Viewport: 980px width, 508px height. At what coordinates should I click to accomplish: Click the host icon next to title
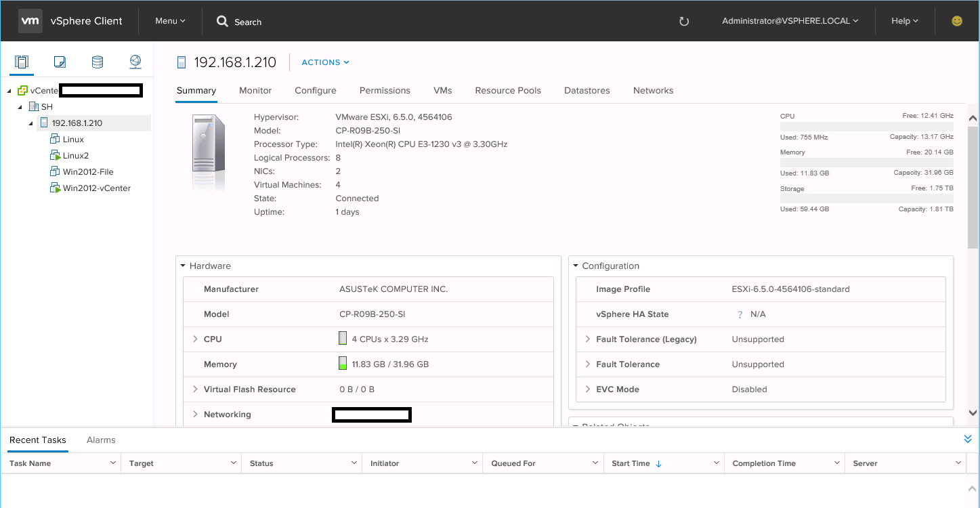181,62
